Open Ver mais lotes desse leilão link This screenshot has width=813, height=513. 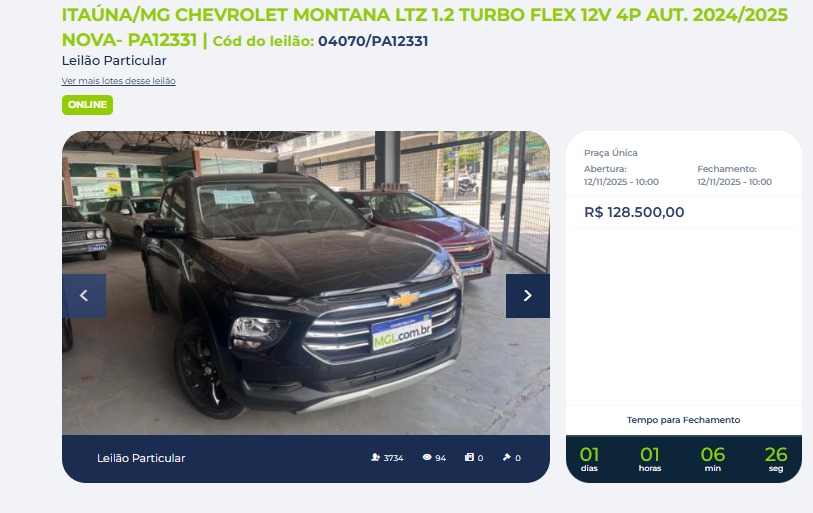pyautogui.click(x=119, y=81)
